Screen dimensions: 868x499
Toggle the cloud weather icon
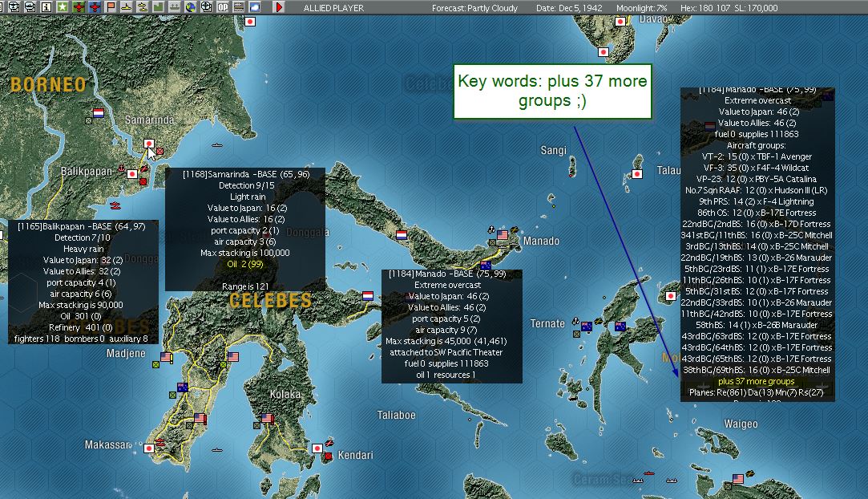pos(255,7)
